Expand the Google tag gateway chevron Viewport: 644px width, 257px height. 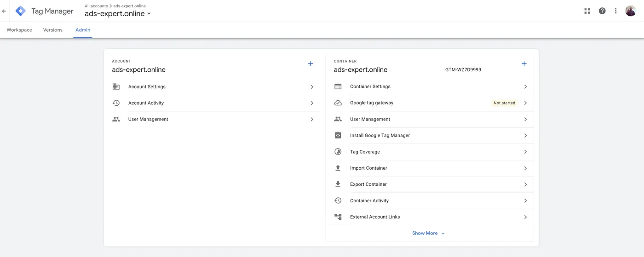click(525, 103)
